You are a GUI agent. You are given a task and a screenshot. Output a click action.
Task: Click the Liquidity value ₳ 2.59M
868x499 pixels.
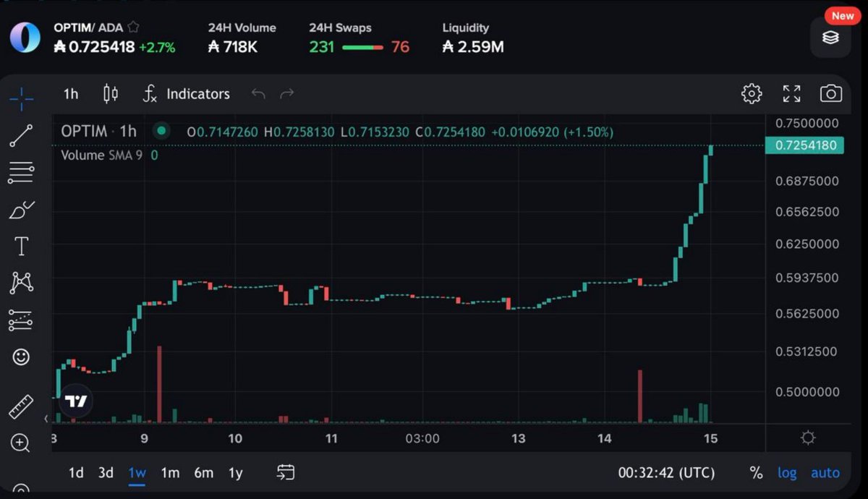point(473,47)
